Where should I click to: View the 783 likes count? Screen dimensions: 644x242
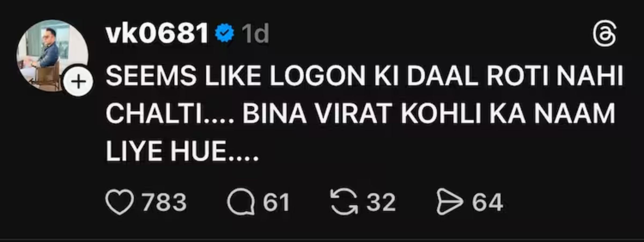click(164, 202)
